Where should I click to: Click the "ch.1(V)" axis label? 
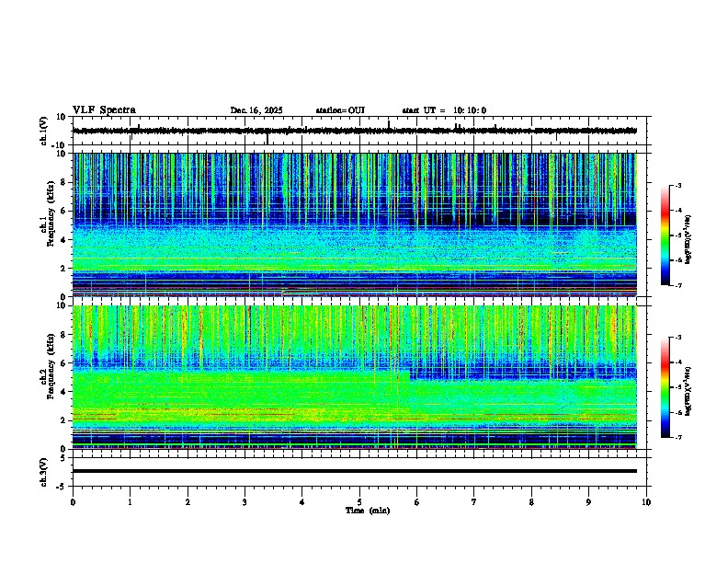44,131
